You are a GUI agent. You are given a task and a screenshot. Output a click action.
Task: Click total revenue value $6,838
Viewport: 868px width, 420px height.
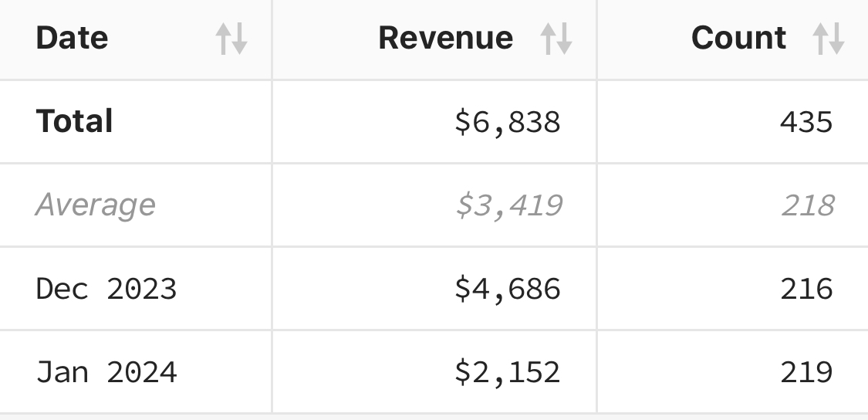pos(507,122)
